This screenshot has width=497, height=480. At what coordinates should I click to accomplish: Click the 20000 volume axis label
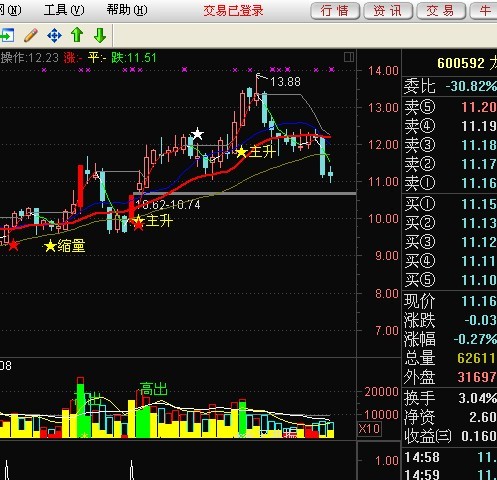click(381, 392)
